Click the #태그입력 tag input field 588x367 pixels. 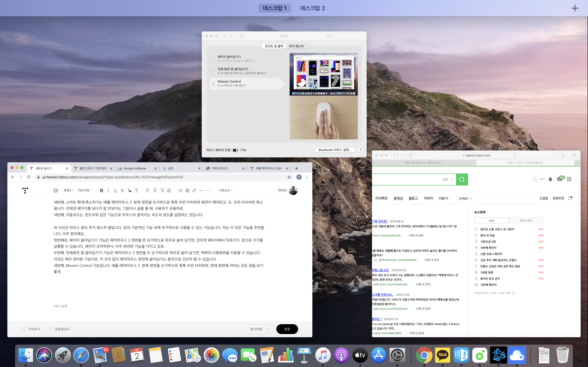pyautogui.click(x=60, y=306)
